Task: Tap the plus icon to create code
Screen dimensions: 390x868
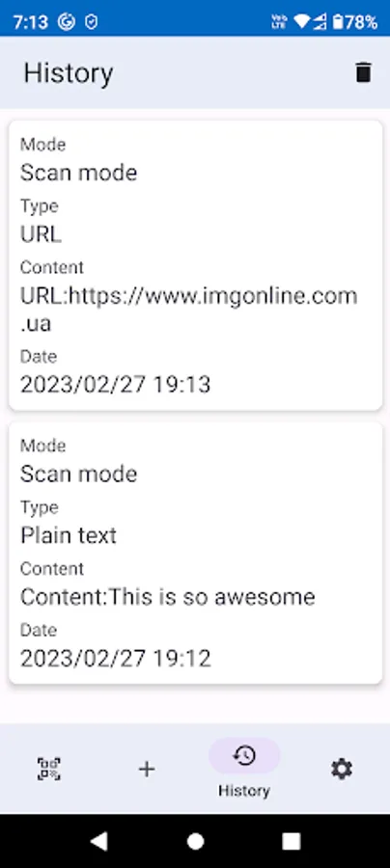Action: pyautogui.click(x=147, y=769)
